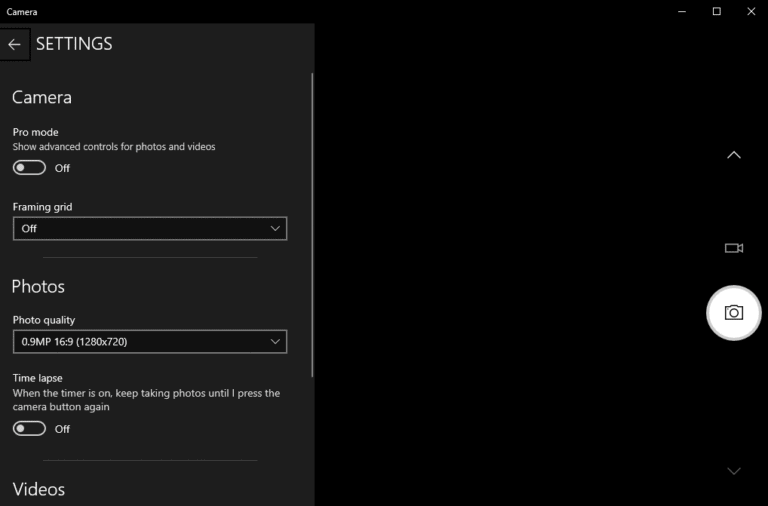Switch to video mode camcorder icon
This screenshot has height=506, width=768.
click(x=733, y=248)
